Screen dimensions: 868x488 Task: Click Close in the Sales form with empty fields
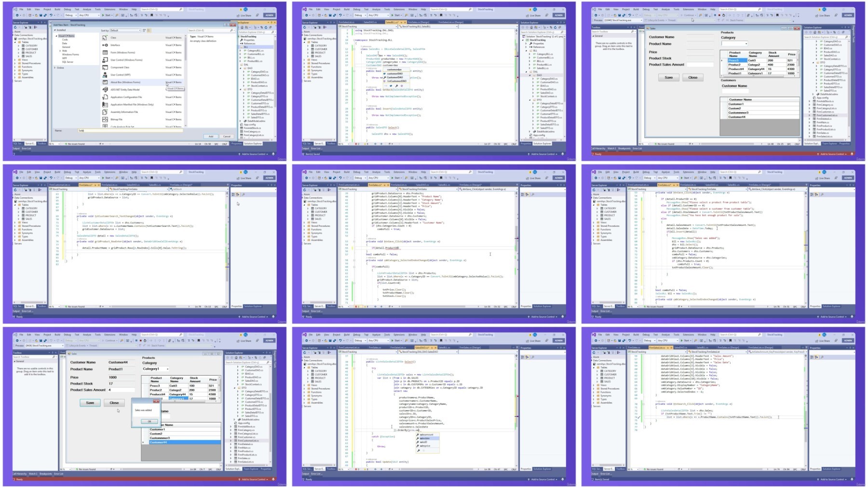point(693,77)
